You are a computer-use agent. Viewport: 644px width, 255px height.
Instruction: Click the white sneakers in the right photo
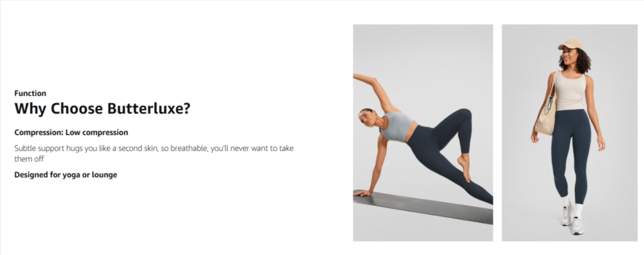pyautogui.click(x=572, y=219)
